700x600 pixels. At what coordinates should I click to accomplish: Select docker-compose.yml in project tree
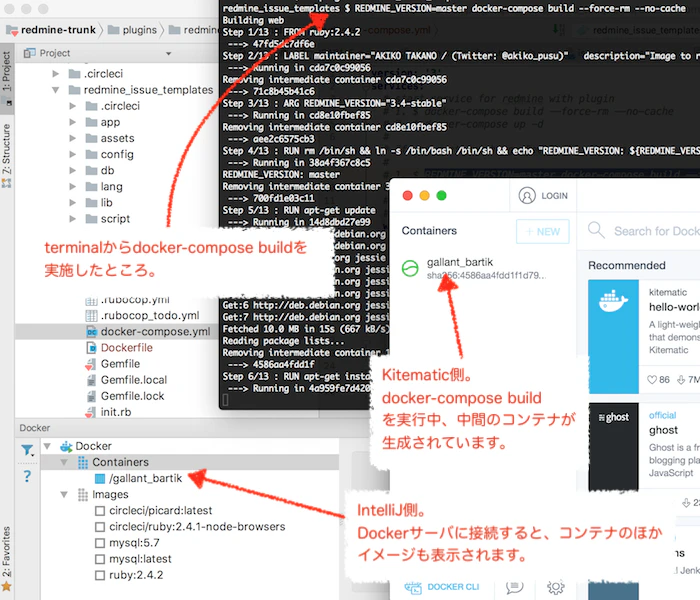click(117, 332)
